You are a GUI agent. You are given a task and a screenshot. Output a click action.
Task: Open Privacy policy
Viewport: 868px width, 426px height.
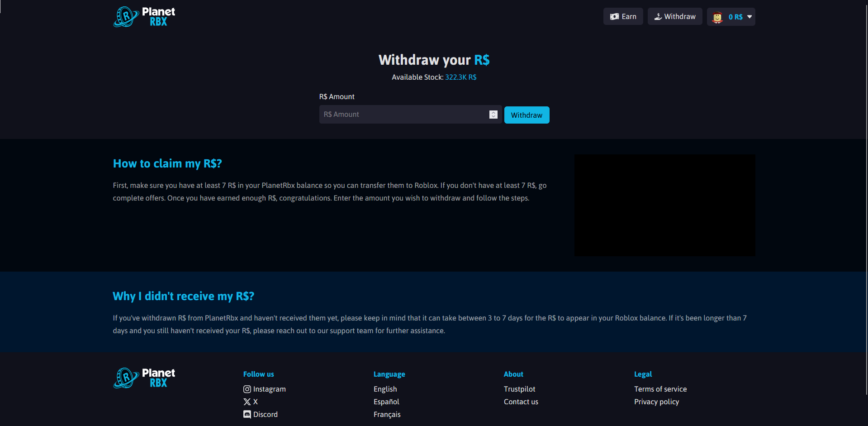(656, 402)
